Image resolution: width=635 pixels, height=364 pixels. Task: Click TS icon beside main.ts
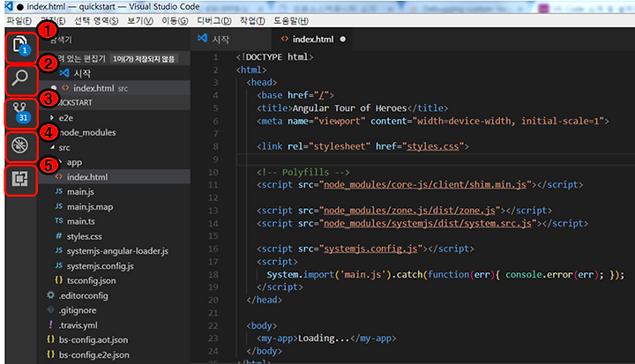(x=59, y=220)
